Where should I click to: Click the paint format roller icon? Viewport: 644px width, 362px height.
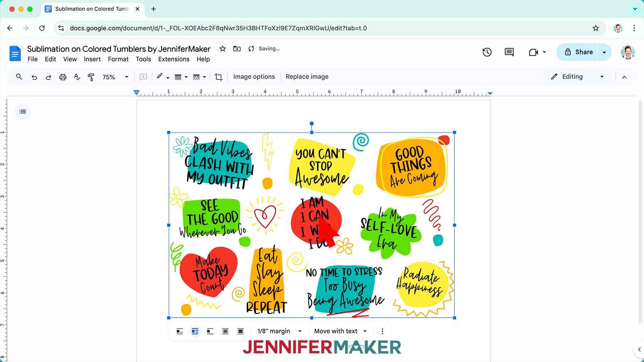pos(91,77)
